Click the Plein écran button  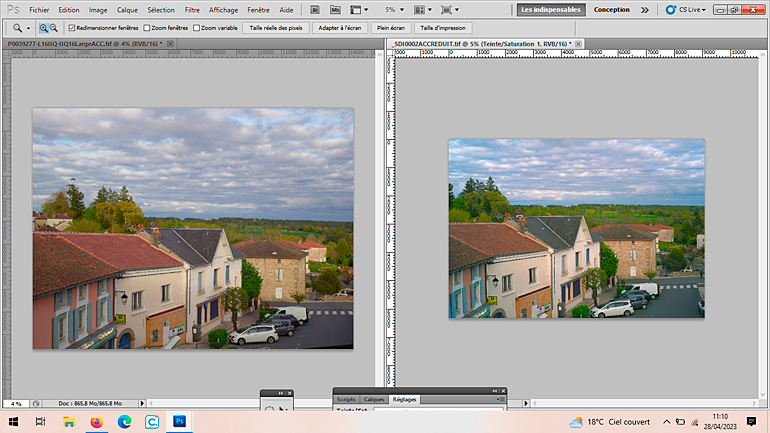point(391,28)
